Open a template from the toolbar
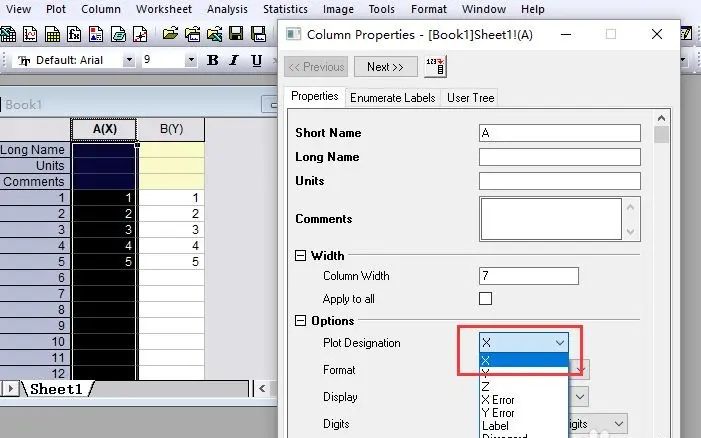This screenshot has height=438, width=701. [x=192, y=34]
